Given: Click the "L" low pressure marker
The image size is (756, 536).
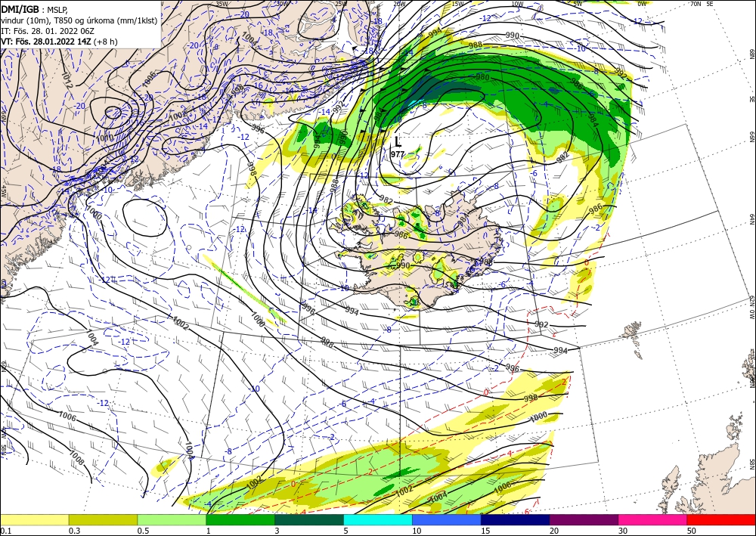Looking at the screenshot, I should click(398, 141).
